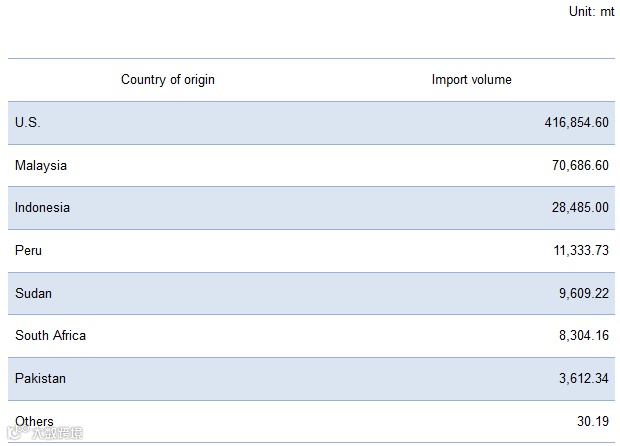
Task: Click the "Sudan" country cell
Action: pyautogui.click(x=33, y=294)
